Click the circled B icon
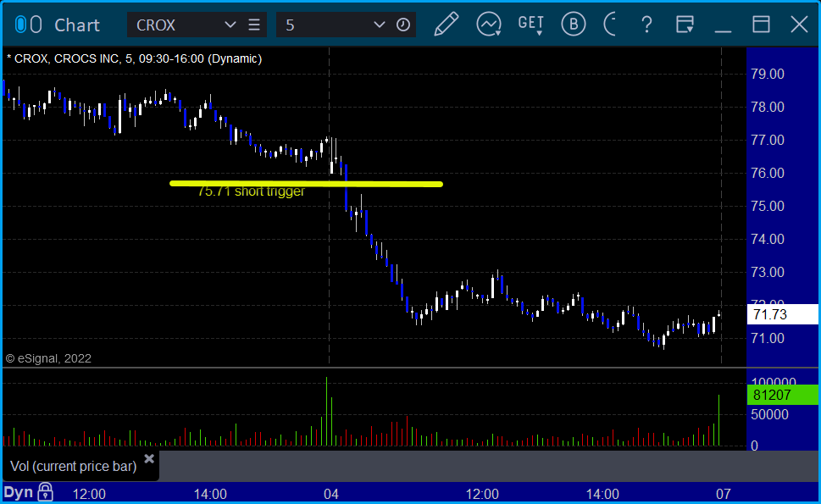This screenshot has width=821, height=504. pyautogui.click(x=574, y=24)
